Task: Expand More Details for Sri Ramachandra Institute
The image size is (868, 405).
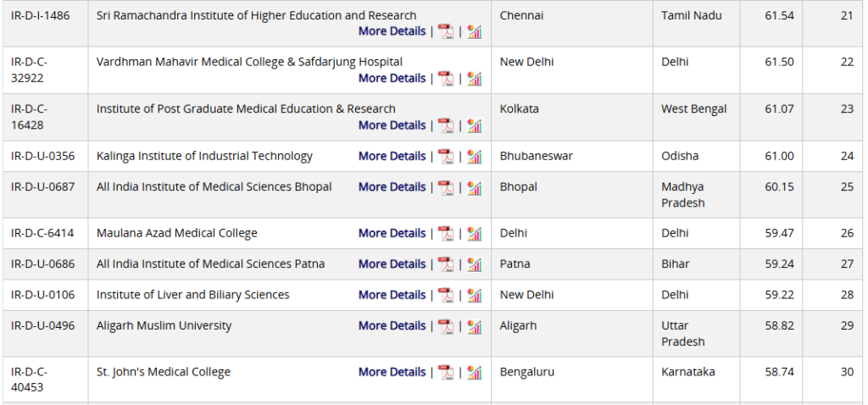Action: tap(392, 31)
